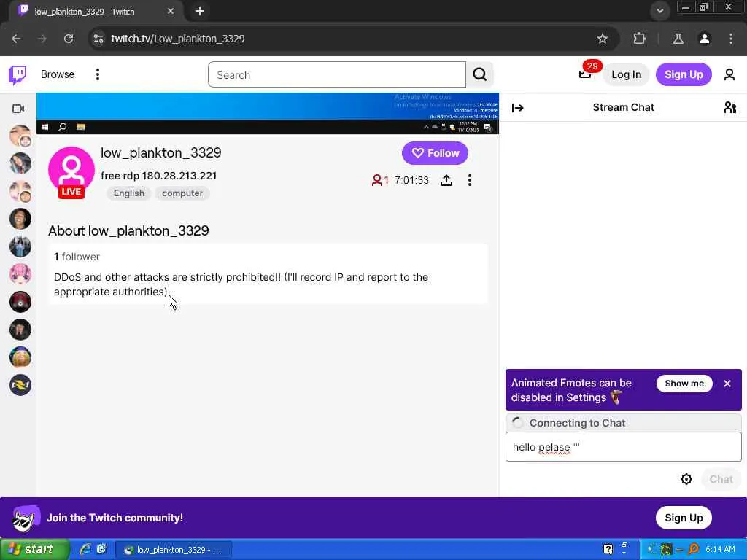Bookmark this page with the star icon
This screenshot has width=747, height=560.
click(x=602, y=39)
